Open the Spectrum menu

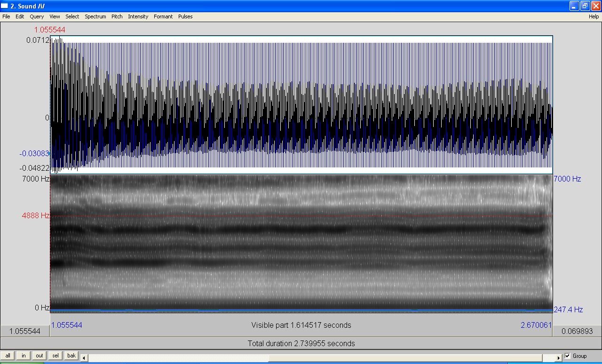coord(95,16)
